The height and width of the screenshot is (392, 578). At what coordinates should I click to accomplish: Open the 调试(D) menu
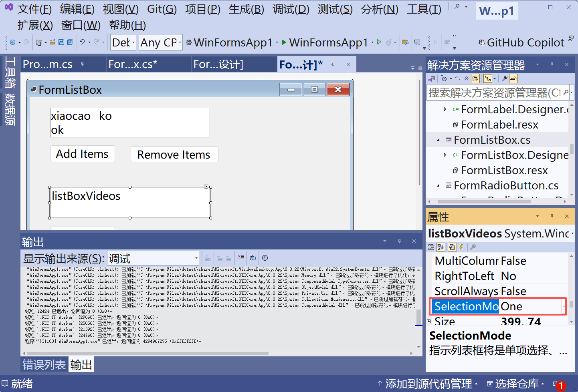[291, 9]
